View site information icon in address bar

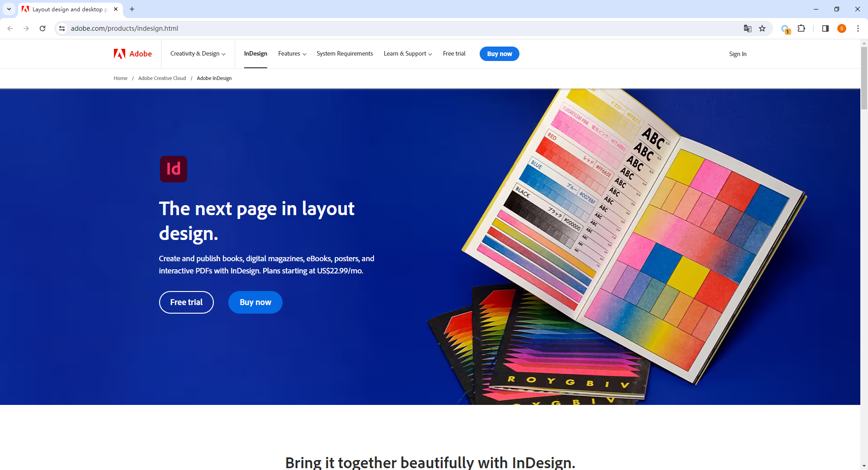pos(62,28)
